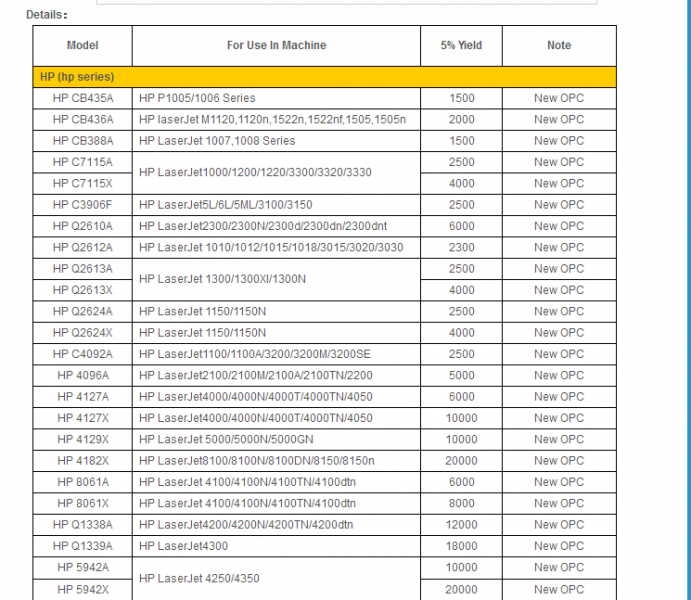Click New OPC note for HP Q1339A
Image resolution: width=691 pixels, height=600 pixels.
point(559,546)
